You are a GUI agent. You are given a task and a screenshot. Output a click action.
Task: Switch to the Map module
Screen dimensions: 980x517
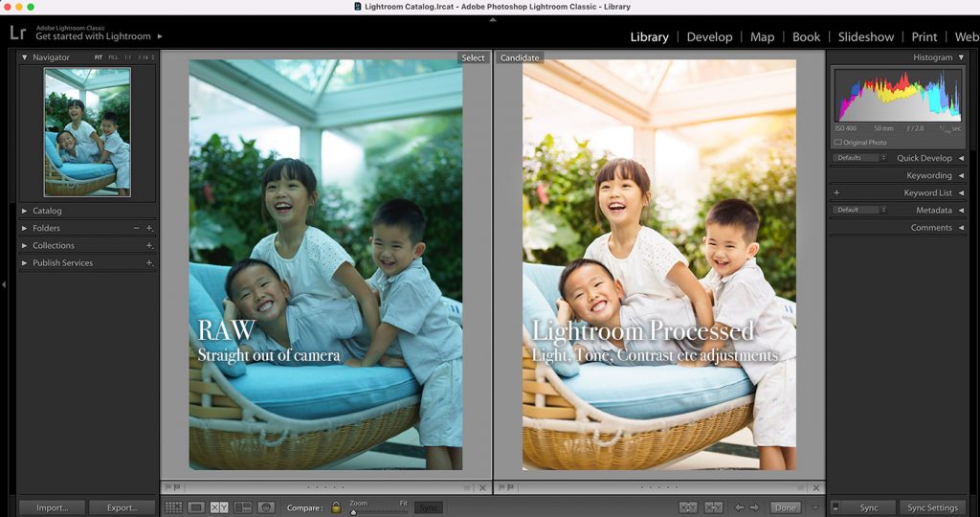coord(762,37)
